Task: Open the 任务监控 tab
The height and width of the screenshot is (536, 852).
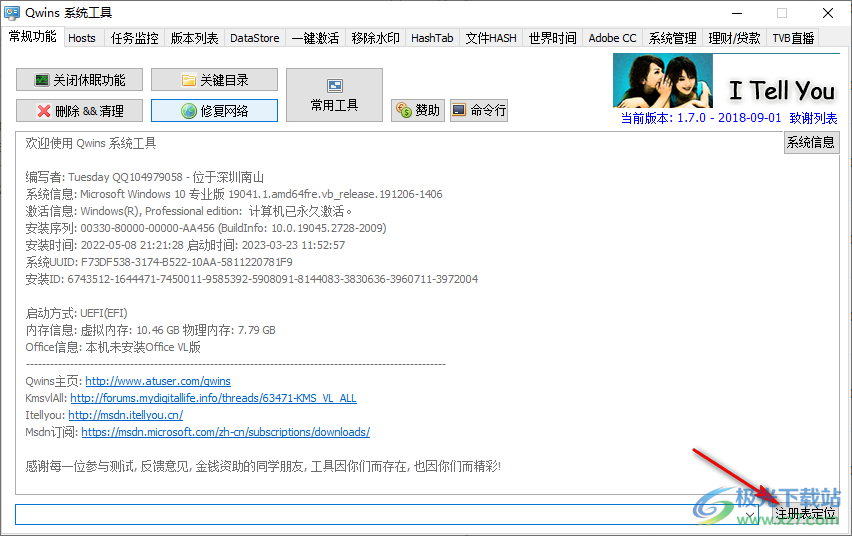Action: [134, 38]
